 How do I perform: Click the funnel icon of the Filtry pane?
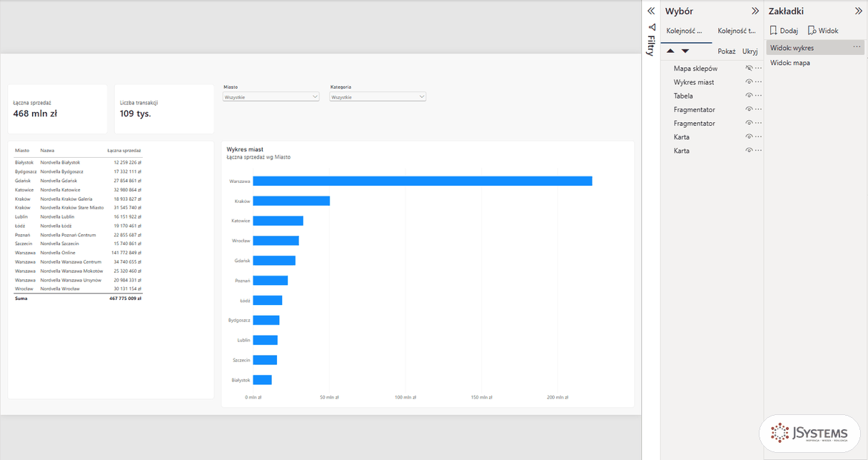(651, 27)
